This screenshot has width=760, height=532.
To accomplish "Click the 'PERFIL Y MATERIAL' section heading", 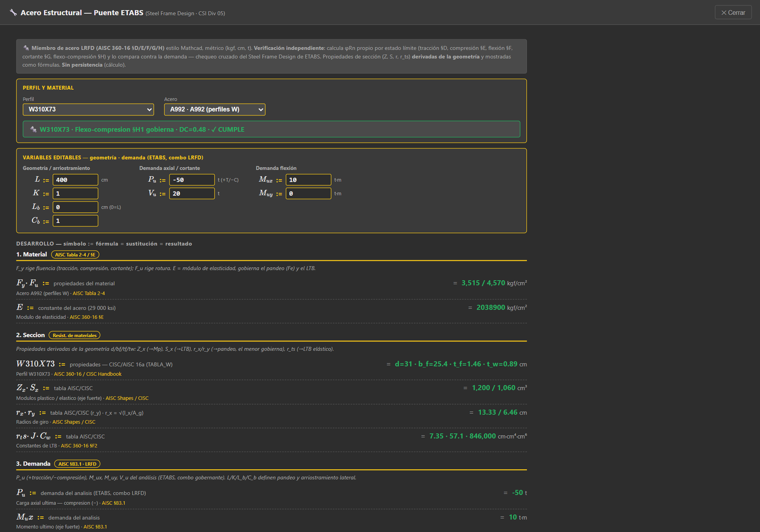I will click(x=48, y=88).
